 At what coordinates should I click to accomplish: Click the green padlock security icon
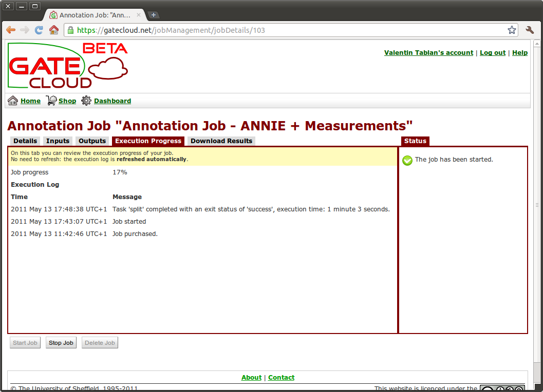71,30
